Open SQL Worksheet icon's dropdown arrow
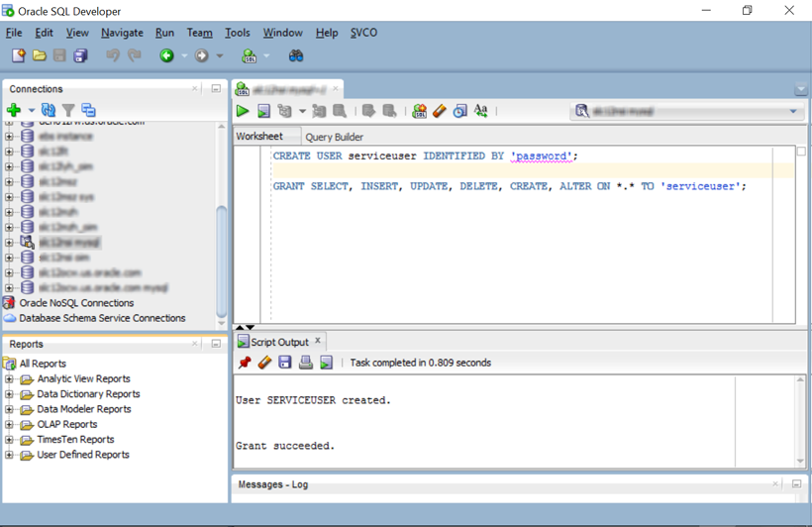This screenshot has height=527, width=812. (x=266, y=55)
